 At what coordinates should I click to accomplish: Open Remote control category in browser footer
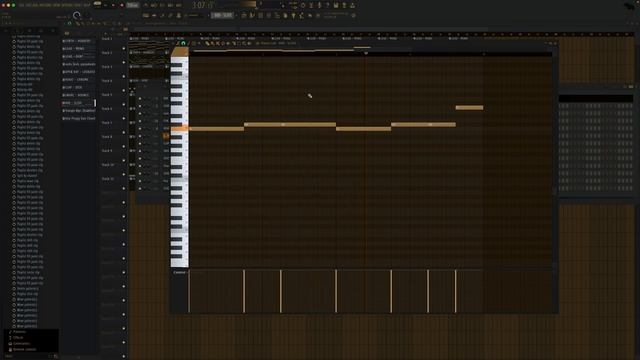pyautogui.click(x=22, y=349)
